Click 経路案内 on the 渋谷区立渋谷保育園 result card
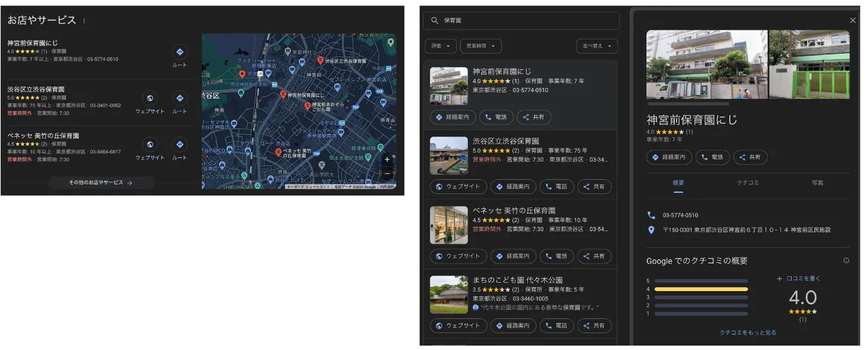 [x=512, y=186]
